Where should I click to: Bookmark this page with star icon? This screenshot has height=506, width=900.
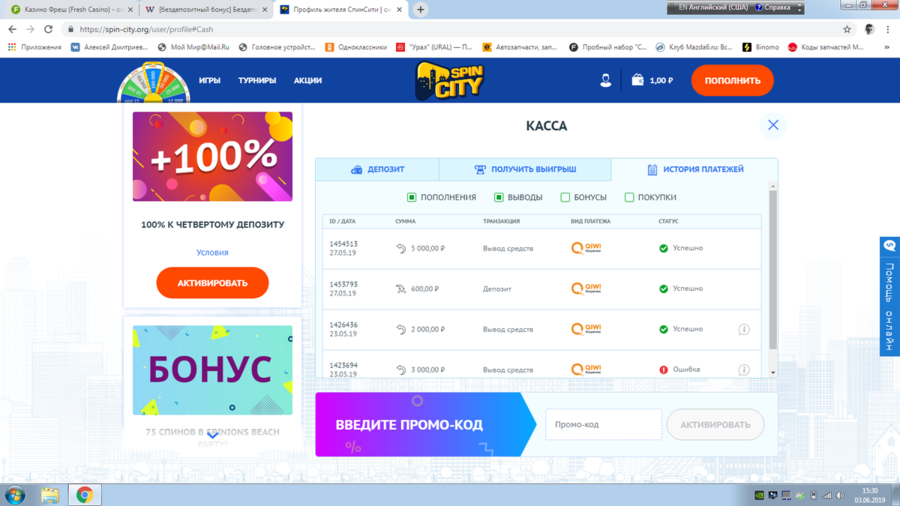pyautogui.click(x=847, y=29)
